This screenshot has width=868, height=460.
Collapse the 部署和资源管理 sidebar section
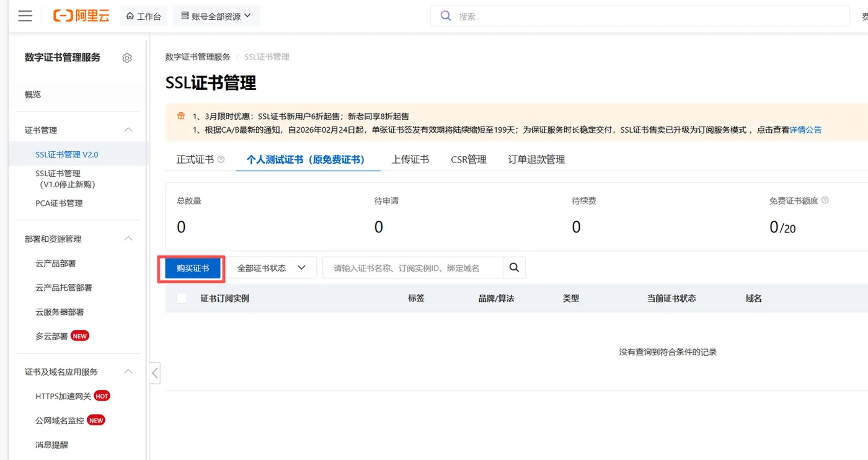tap(128, 239)
